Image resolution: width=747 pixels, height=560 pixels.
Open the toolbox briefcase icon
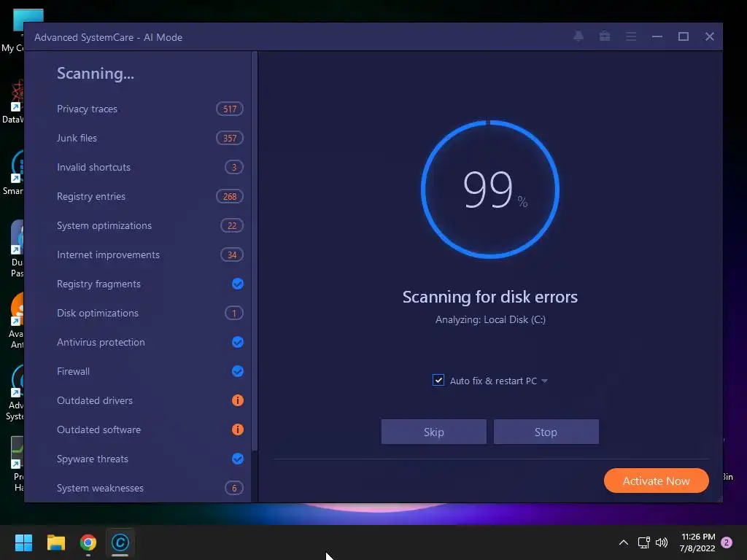pyautogui.click(x=605, y=36)
